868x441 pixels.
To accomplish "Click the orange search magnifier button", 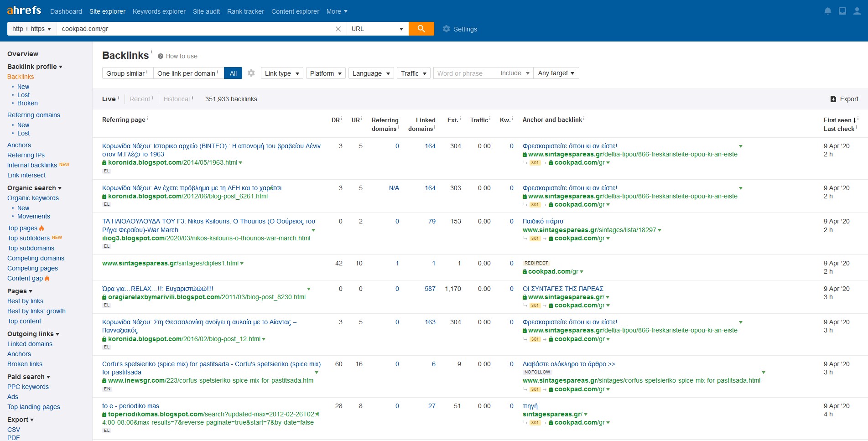I will 421,29.
